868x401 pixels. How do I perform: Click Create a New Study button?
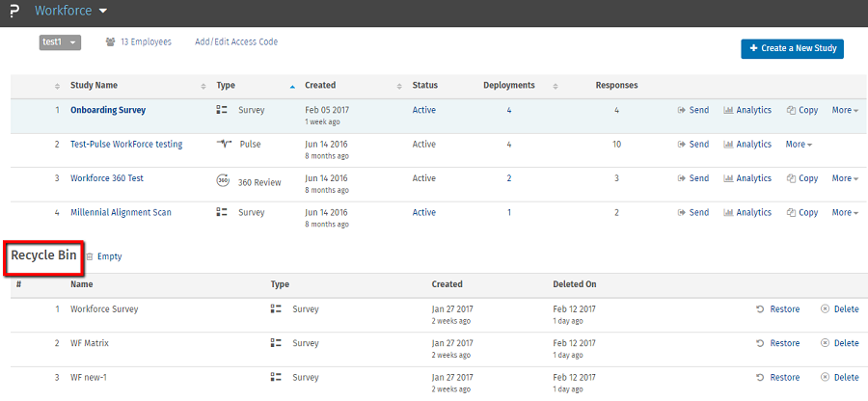[x=792, y=48]
